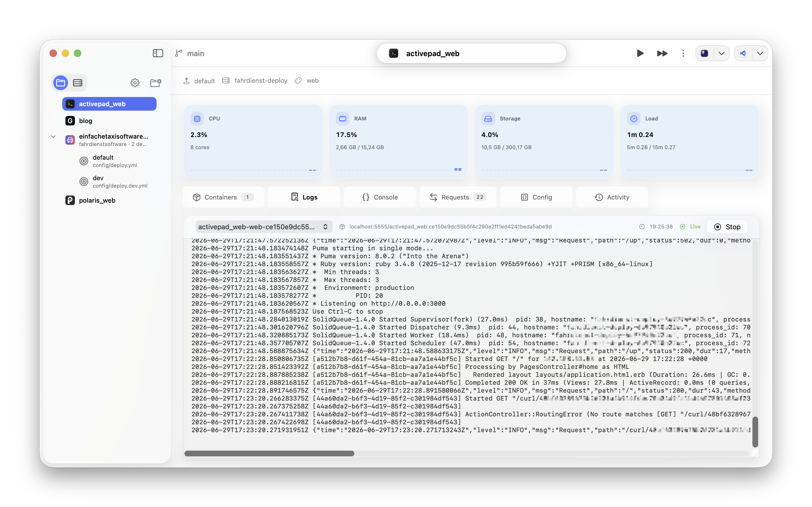
Task: Click the Load gauge icon
Action: coord(634,119)
